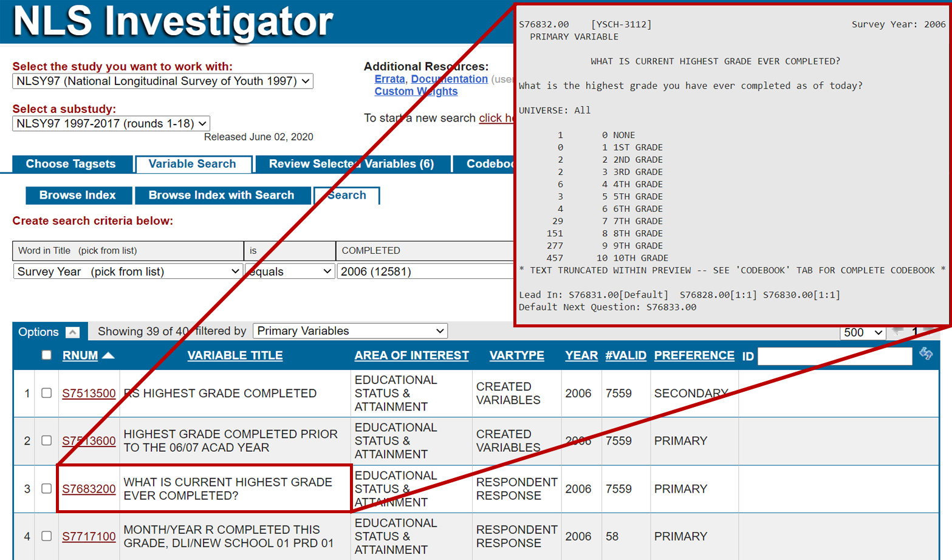This screenshot has width=952, height=560.
Task: Click 'Default Next Question: S76833.00' in preview
Action: (608, 307)
